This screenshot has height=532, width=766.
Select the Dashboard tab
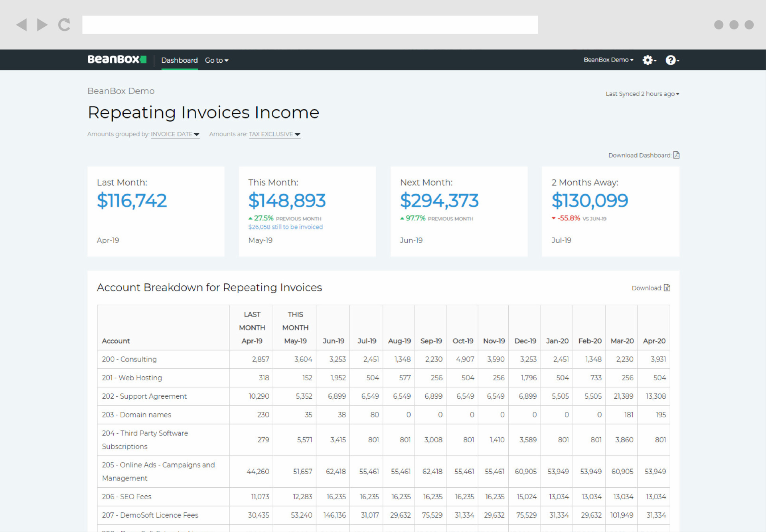[x=179, y=60]
